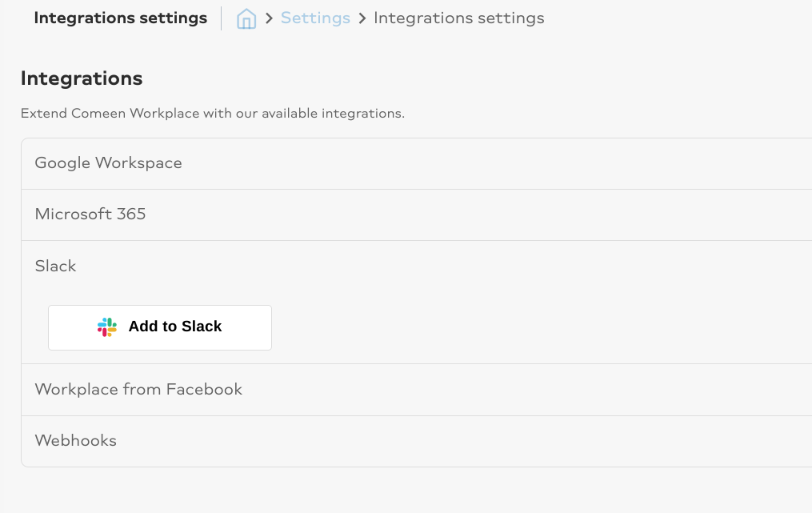The height and width of the screenshot is (513, 812).
Task: Expand the Google Workspace integration row
Action: click(x=416, y=163)
